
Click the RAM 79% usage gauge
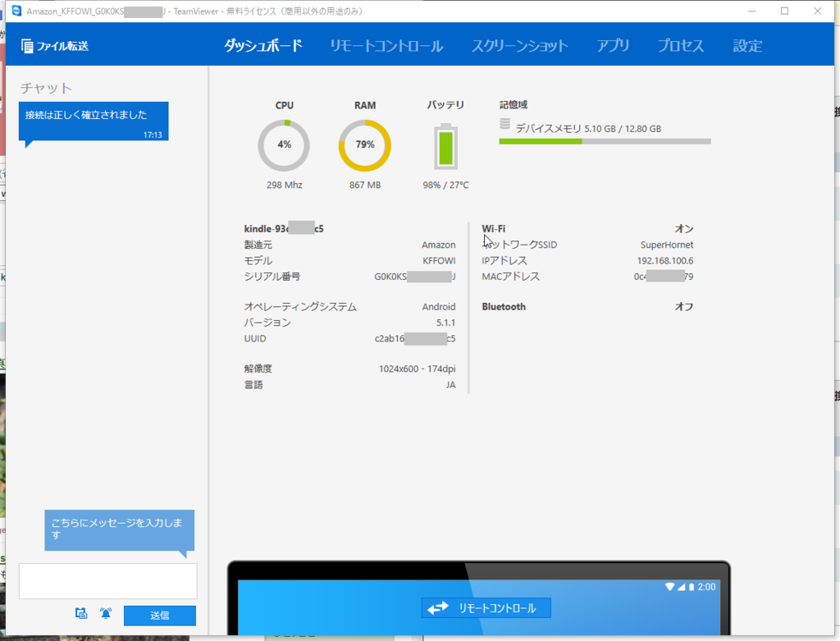[365, 145]
